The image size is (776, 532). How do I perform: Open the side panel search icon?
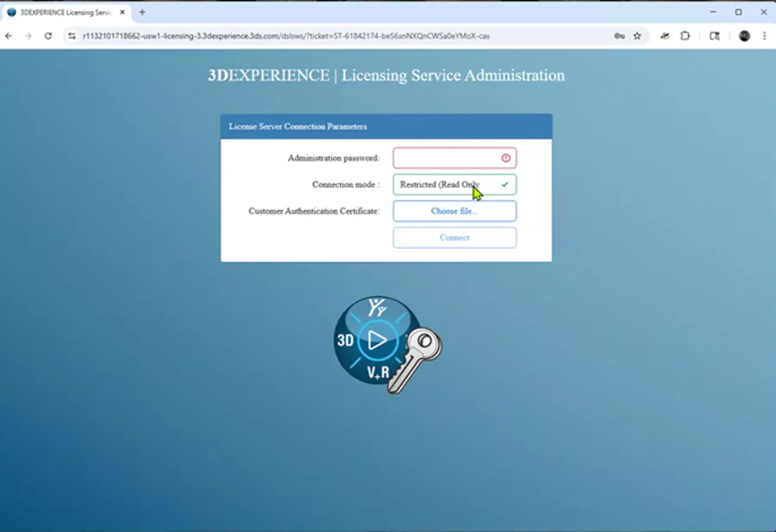point(715,35)
